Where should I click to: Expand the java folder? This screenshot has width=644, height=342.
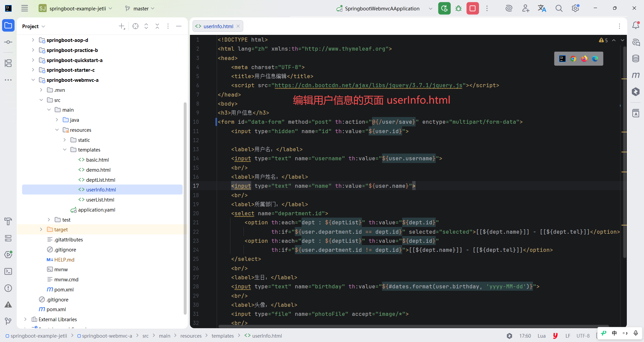pyautogui.click(x=57, y=120)
